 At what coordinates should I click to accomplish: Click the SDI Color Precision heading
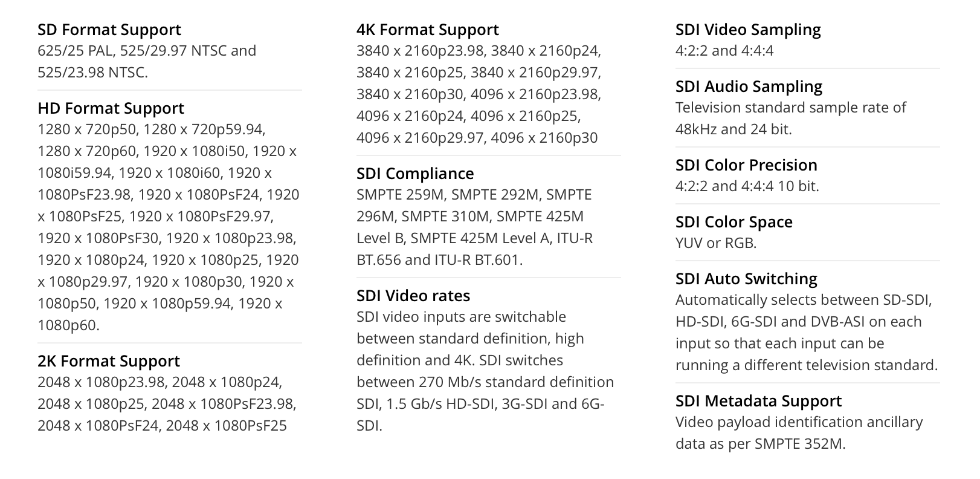pyautogui.click(x=746, y=165)
